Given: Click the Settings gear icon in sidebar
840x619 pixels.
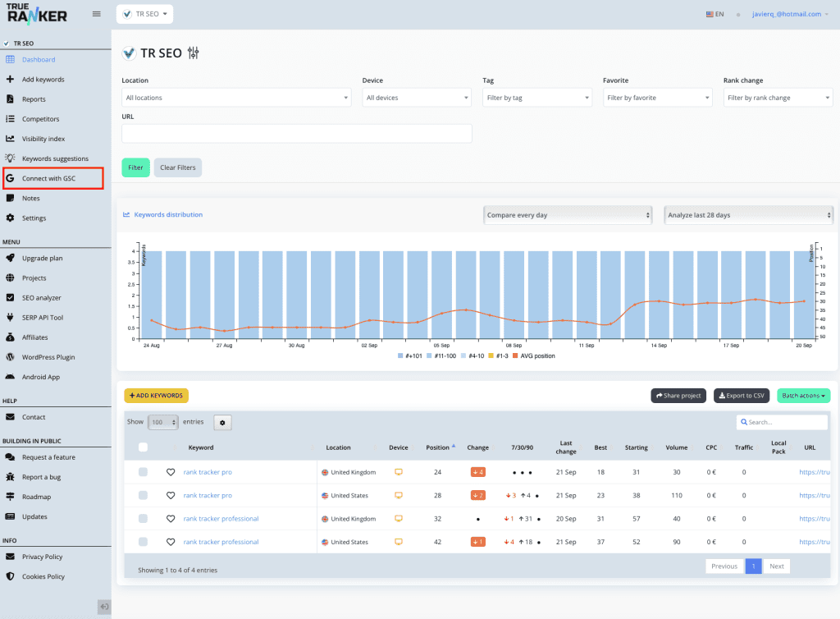Looking at the screenshot, I should coord(10,218).
